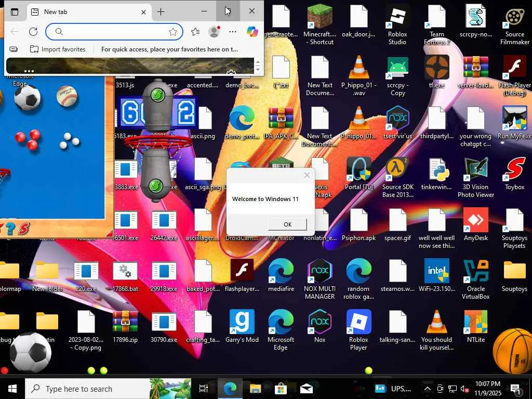Show hidden system tray icons
This screenshot has width=532, height=399.
(428, 389)
